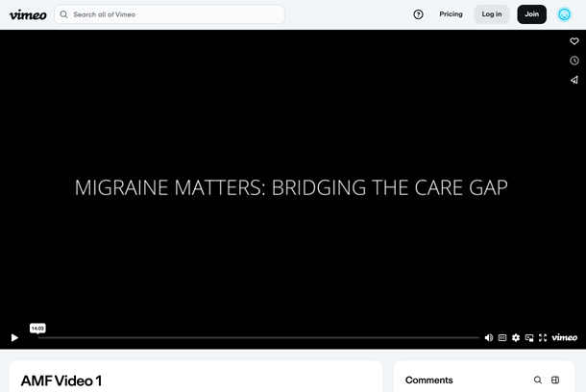Play the video
Viewport: 586px width, 392px height.
14,338
